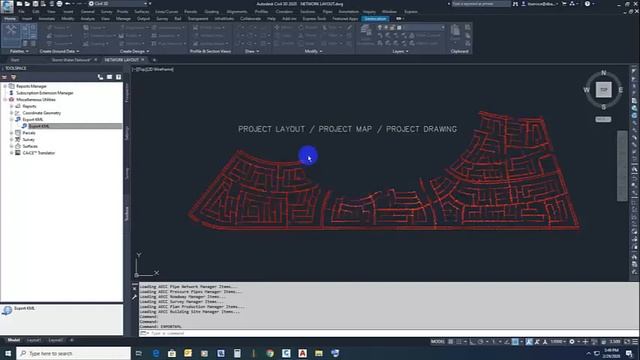Viewport: 640px width, 360px height.
Task: Select Subscription Extension Manager in Toolspace
Action: (44, 93)
